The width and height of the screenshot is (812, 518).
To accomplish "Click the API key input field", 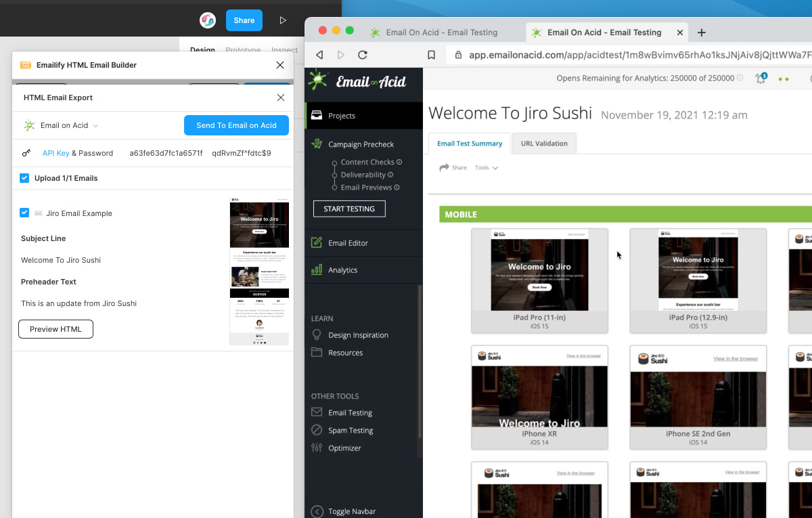I will click(166, 153).
